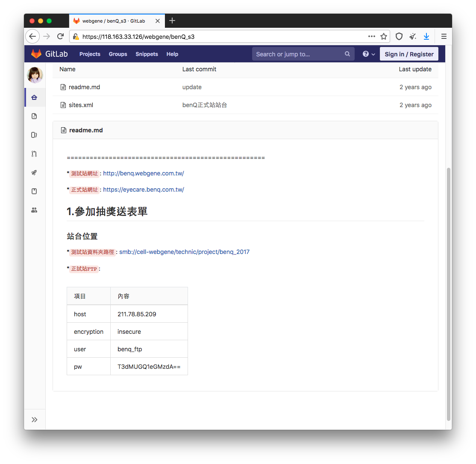Image resolution: width=476 pixels, height=464 pixels.
Task: Open the Projects menu
Action: pyautogui.click(x=90, y=54)
